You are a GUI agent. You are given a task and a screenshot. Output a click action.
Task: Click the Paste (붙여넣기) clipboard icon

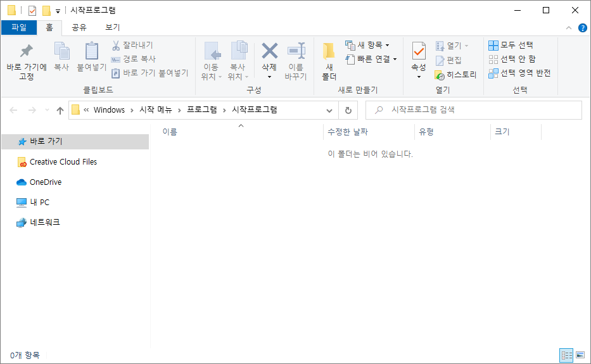92,51
